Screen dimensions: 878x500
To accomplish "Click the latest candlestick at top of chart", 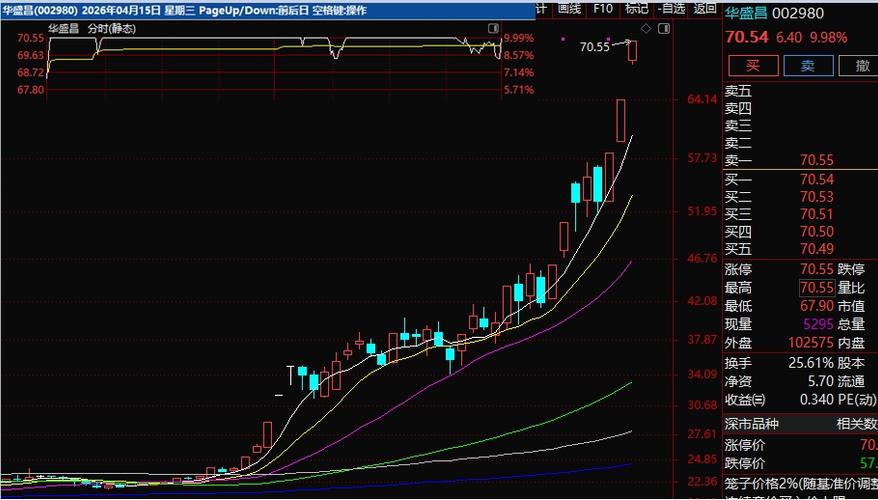I will click(633, 52).
